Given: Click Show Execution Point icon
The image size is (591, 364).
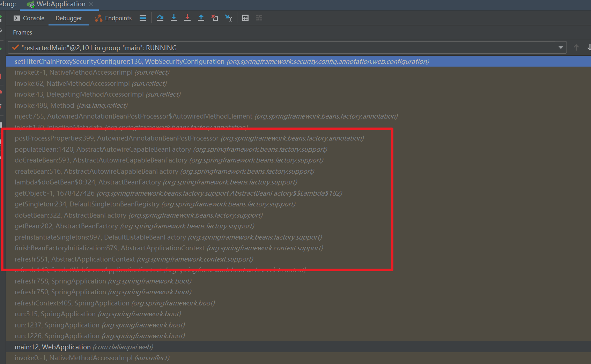Looking at the screenshot, I should tap(143, 18).
